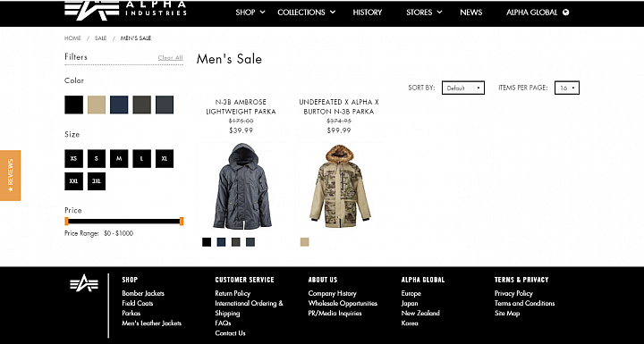Go to the News page
Viewport: 644px width, 344px height.
(471, 13)
